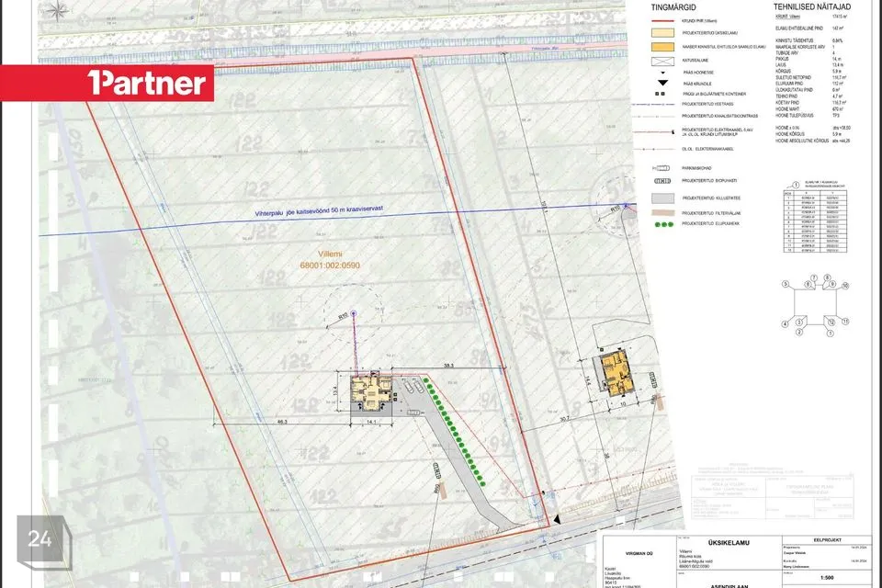Click the two-square waste container legend symbol

pos(661,94)
